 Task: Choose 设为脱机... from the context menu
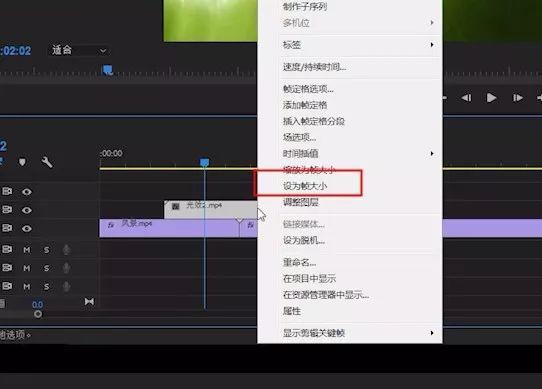click(x=303, y=240)
